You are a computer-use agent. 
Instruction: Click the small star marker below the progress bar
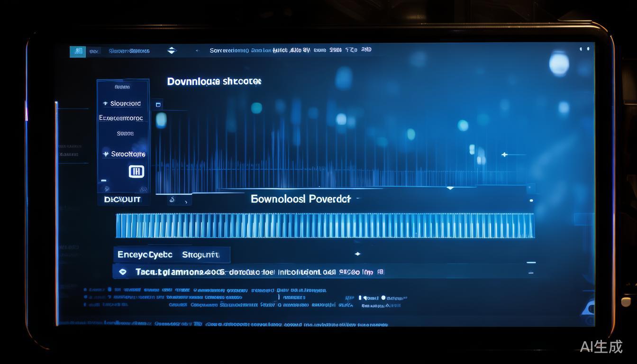[357, 254]
